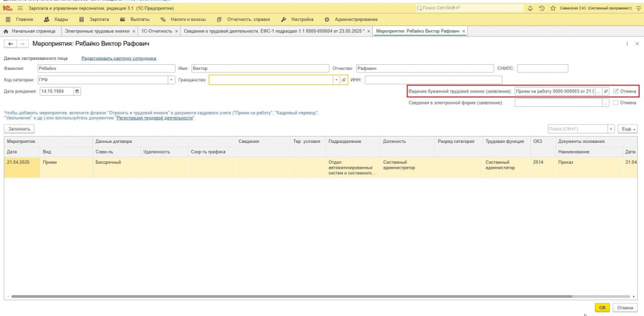Open the Гражданство item with open-form icon

pyautogui.click(x=344, y=80)
